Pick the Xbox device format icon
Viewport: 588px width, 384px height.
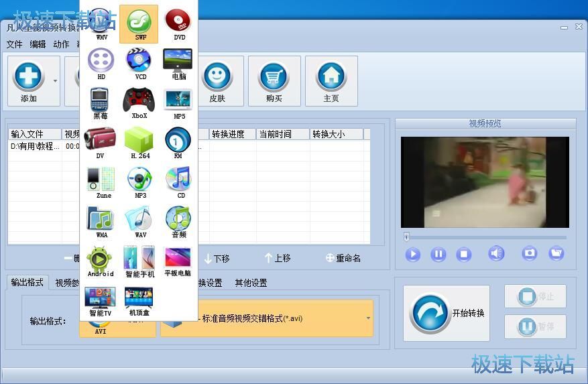click(139, 103)
